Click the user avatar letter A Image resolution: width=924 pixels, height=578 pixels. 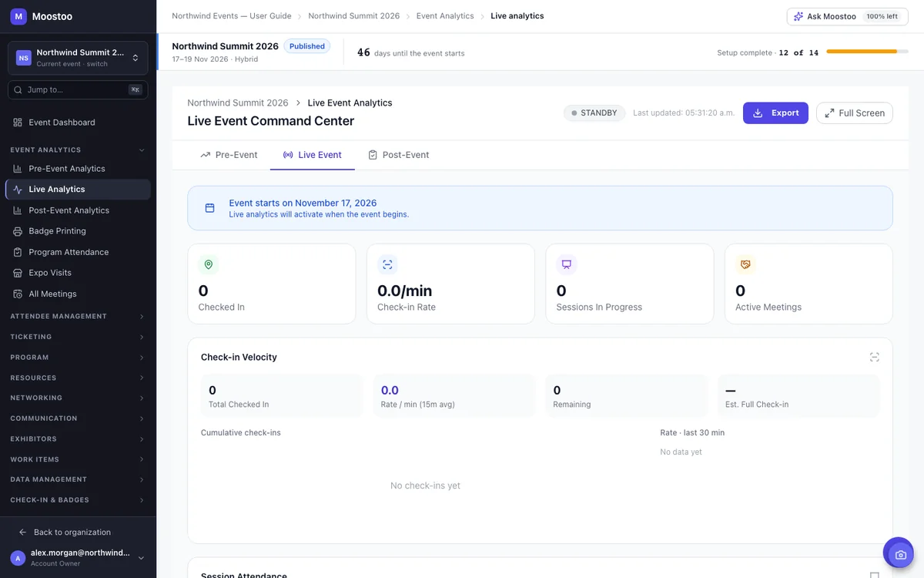(x=18, y=558)
